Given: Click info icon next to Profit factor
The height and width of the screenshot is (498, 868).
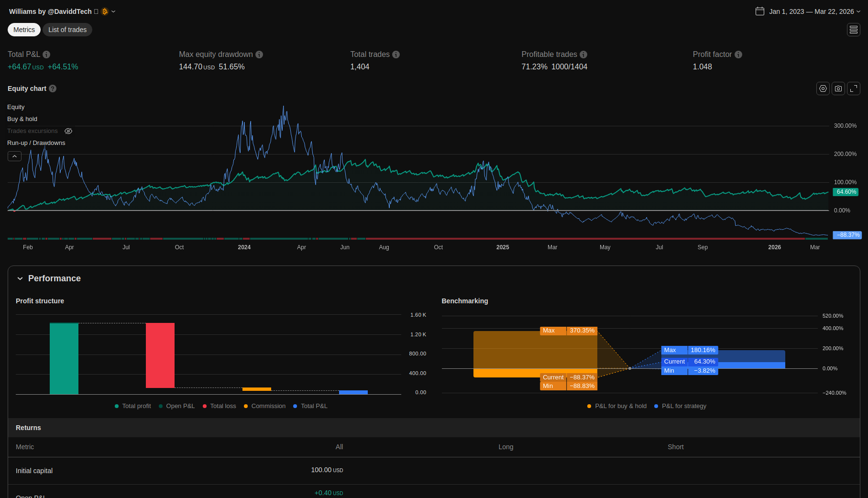Looking at the screenshot, I should [738, 55].
